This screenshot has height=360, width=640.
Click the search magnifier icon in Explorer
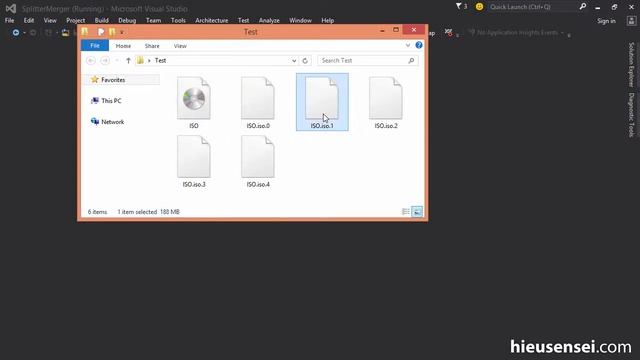click(411, 60)
